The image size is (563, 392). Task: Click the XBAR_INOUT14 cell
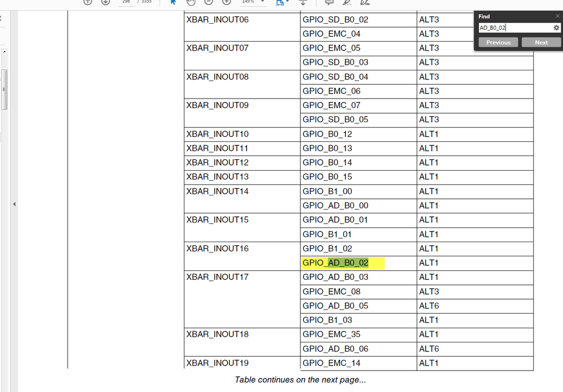(x=242, y=199)
